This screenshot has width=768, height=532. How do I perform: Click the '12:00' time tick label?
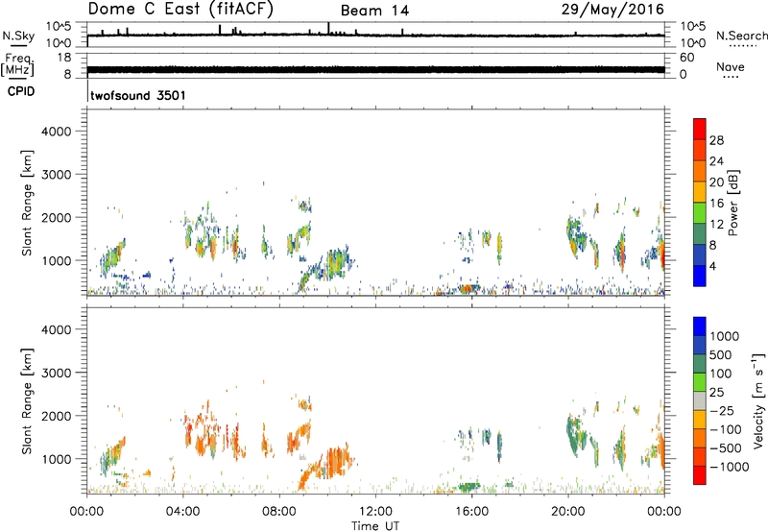[x=375, y=512]
